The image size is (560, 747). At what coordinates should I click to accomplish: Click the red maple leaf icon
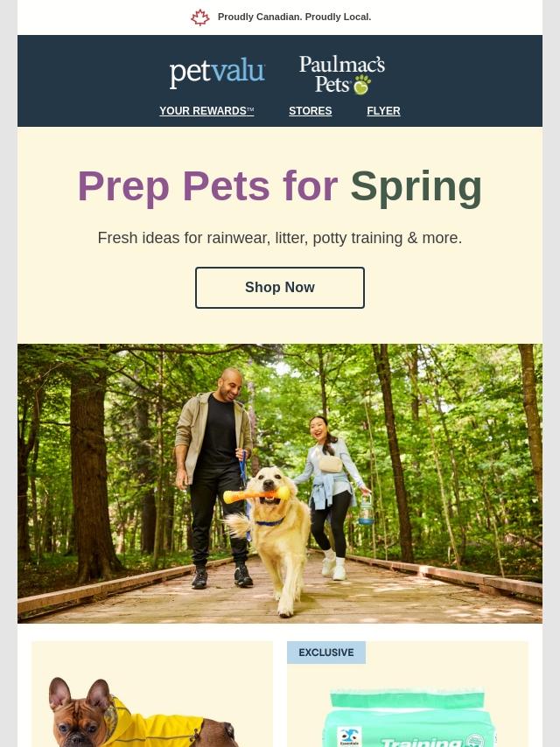coord(200,17)
